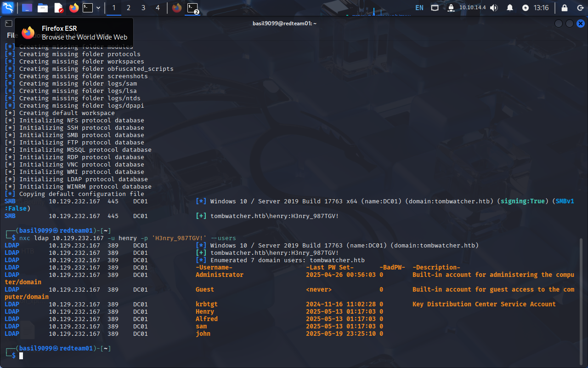Open the power manager icon

coord(526,7)
